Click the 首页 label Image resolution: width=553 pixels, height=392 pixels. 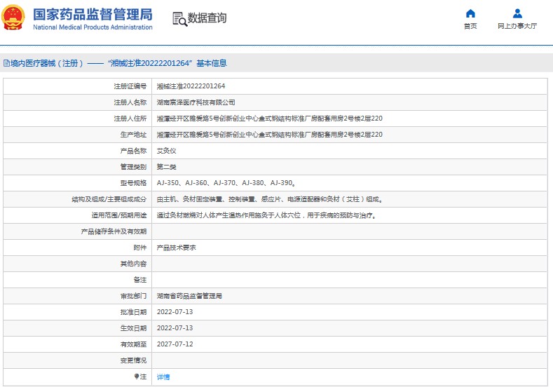click(470, 26)
